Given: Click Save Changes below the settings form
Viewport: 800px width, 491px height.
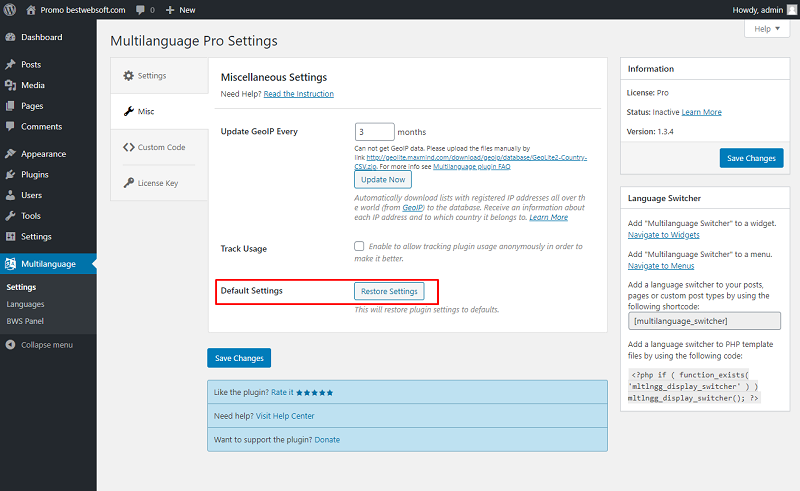Looking at the screenshot, I should (x=239, y=358).
